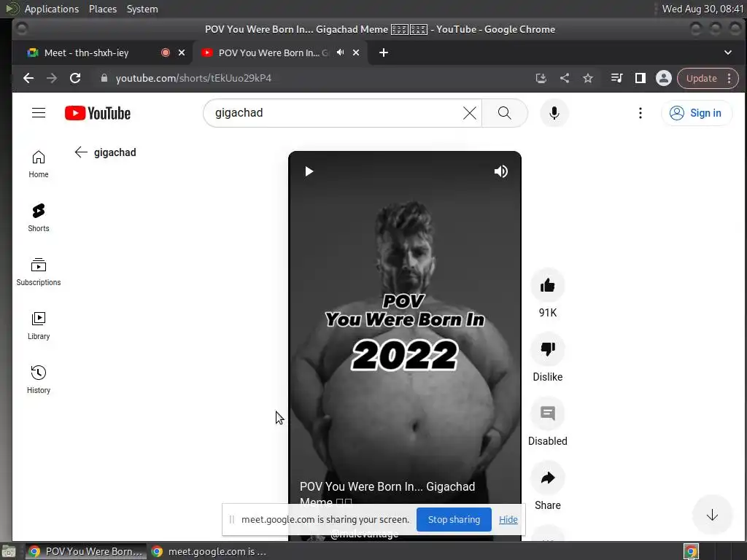Clear the gigachad search text
The width and height of the screenshot is (747, 560).
coord(469,113)
